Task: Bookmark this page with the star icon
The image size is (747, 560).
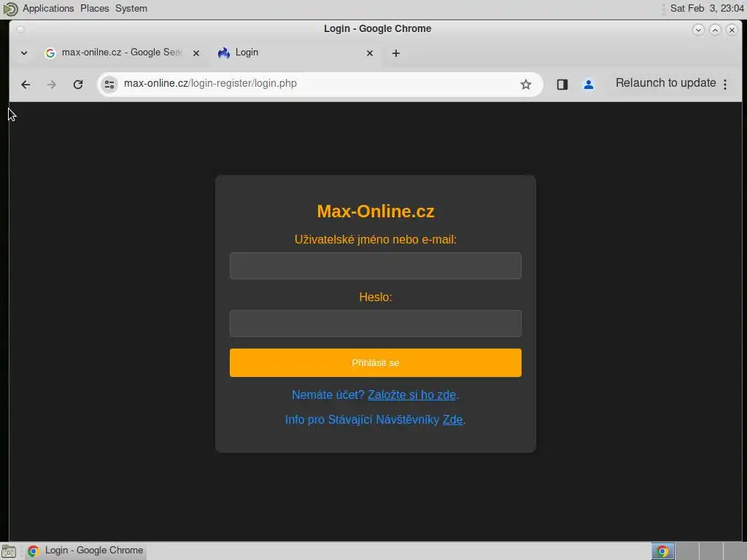Action: click(525, 85)
